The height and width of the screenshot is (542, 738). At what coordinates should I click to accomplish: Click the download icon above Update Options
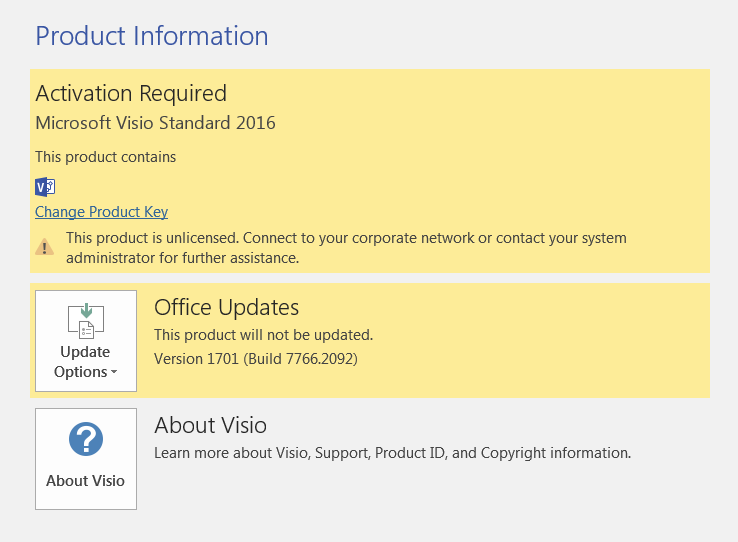(85, 319)
